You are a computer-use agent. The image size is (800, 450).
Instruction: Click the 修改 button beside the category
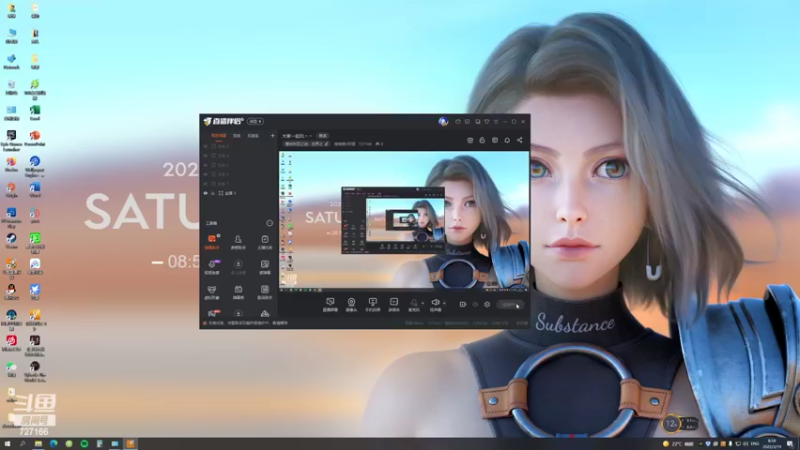click(x=323, y=136)
